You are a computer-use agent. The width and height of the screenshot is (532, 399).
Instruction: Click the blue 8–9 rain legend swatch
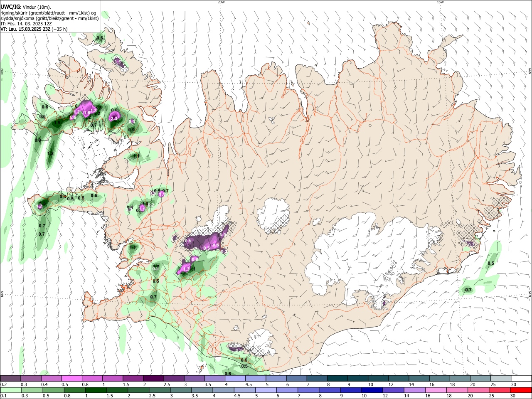pos(330,390)
